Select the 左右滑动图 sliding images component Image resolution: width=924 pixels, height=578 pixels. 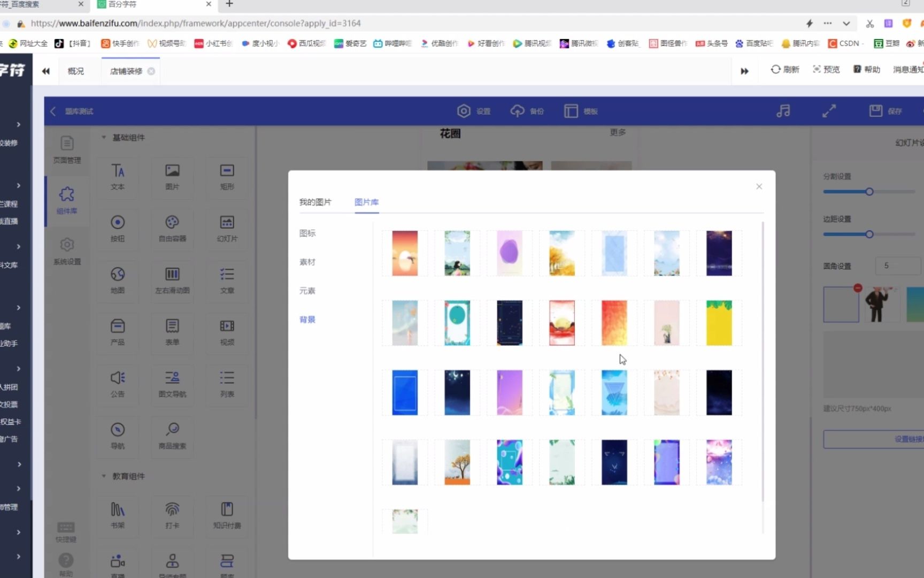[x=172, y=280]
